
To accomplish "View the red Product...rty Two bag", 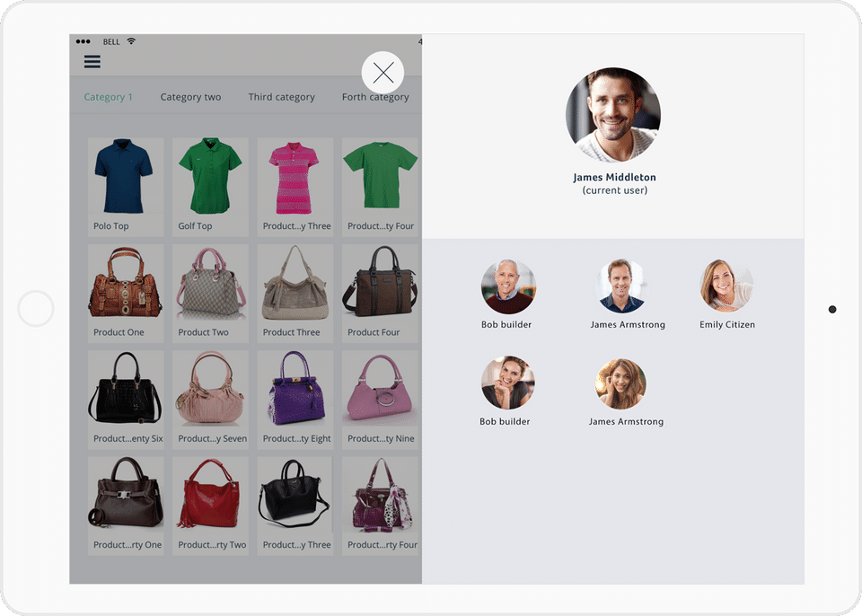I will (x=210, y=506).
